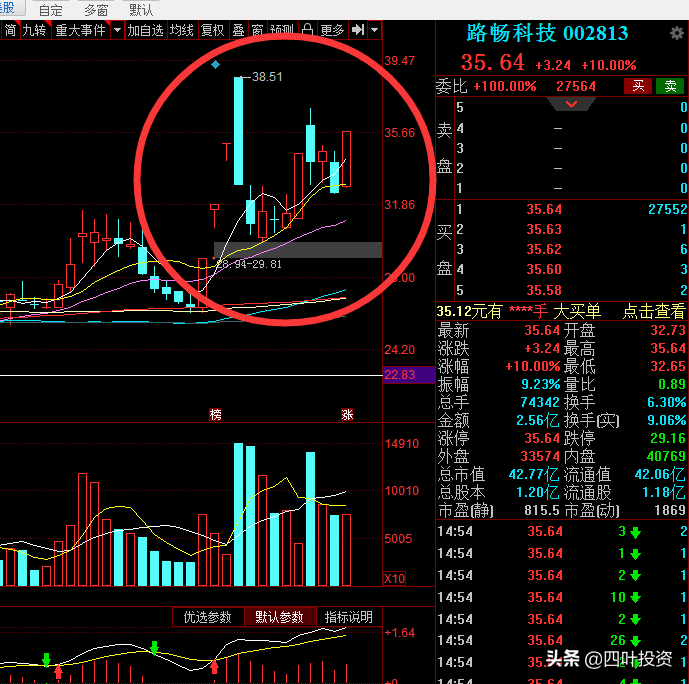Click buy level 5 price 35.58
The height and width of the screenshot is (684, 689).
pyautogui.click(x=544, y=290)
